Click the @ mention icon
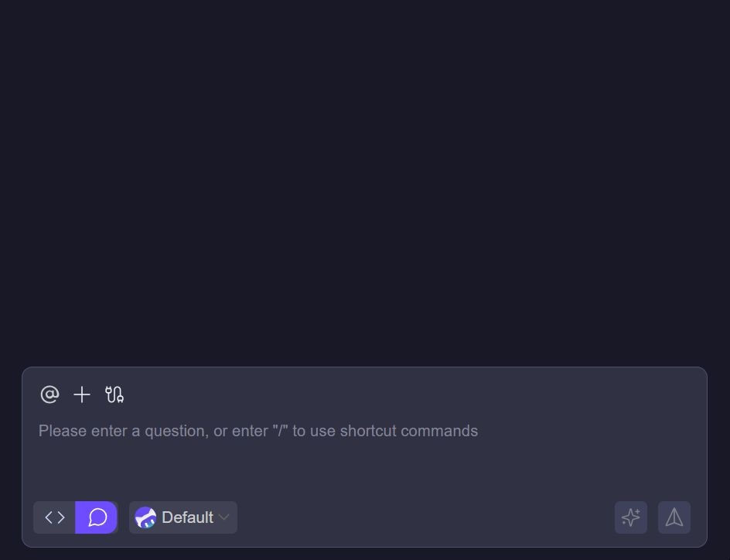The image size is (730, 560). coord(49,395)
